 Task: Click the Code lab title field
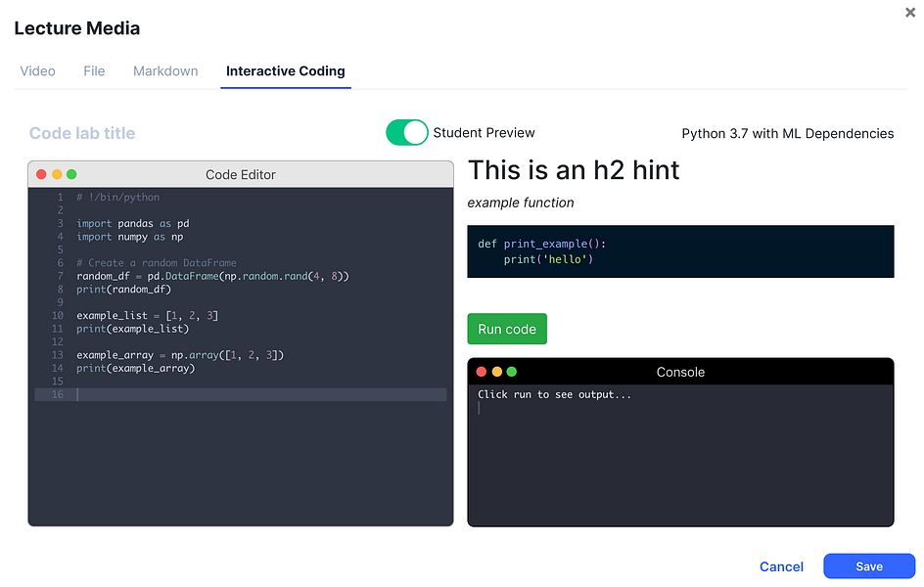[82, 133]
